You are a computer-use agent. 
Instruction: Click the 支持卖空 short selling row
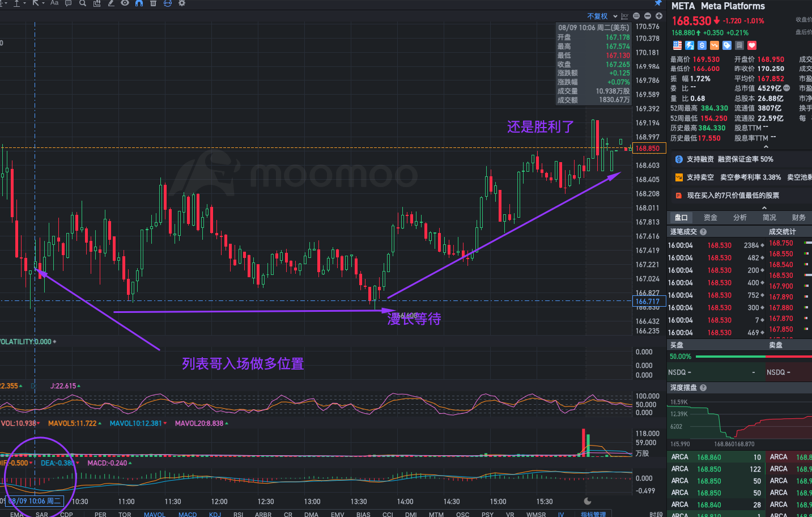coord(743,177)
